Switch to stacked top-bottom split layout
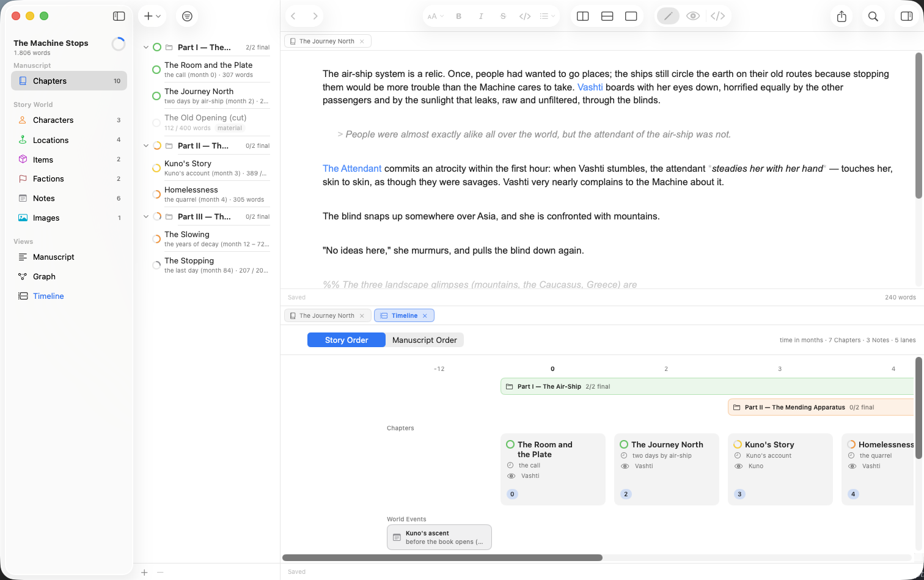This screenshot has width=924, height=580. (607, 17)
